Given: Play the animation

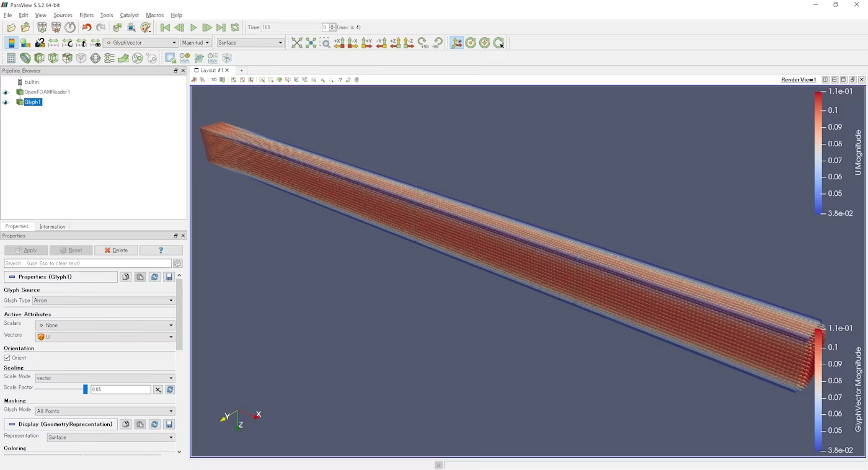Looking at the screenshot, I should 193,27.
